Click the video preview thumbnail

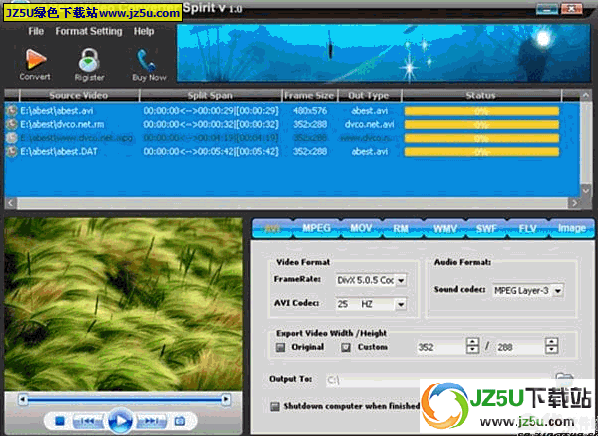coord(124,304)
